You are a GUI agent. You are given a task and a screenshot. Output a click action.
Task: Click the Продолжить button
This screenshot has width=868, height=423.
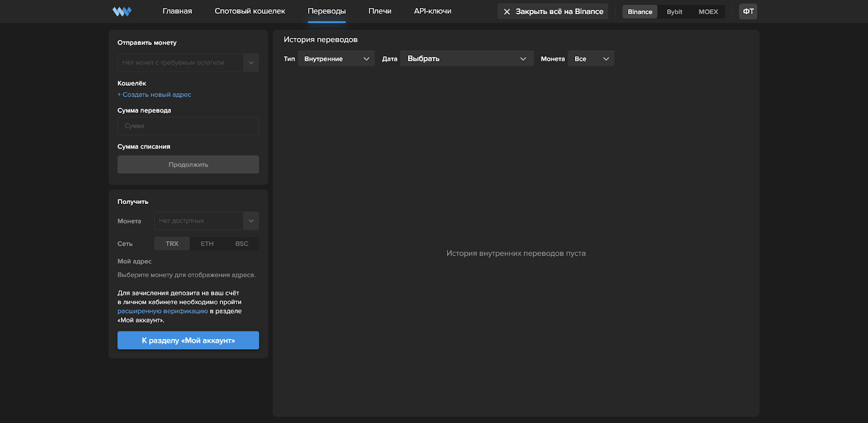click(188, 164)
